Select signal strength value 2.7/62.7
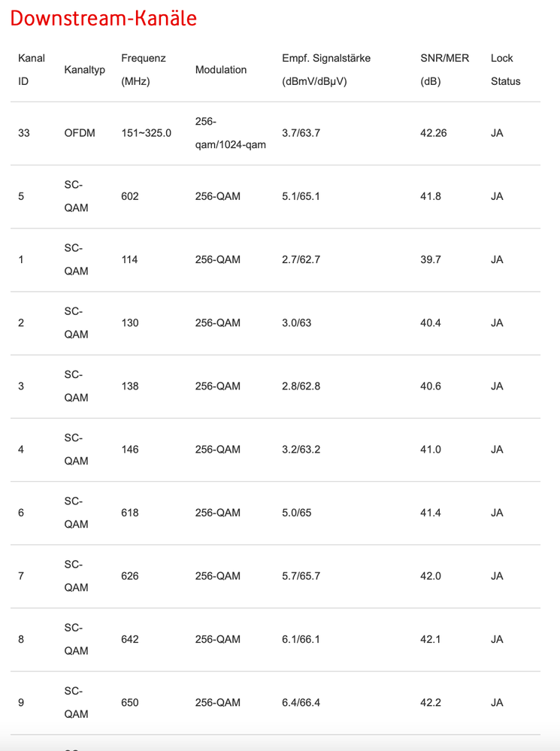560x751 pixels. (x=301, y=259)
